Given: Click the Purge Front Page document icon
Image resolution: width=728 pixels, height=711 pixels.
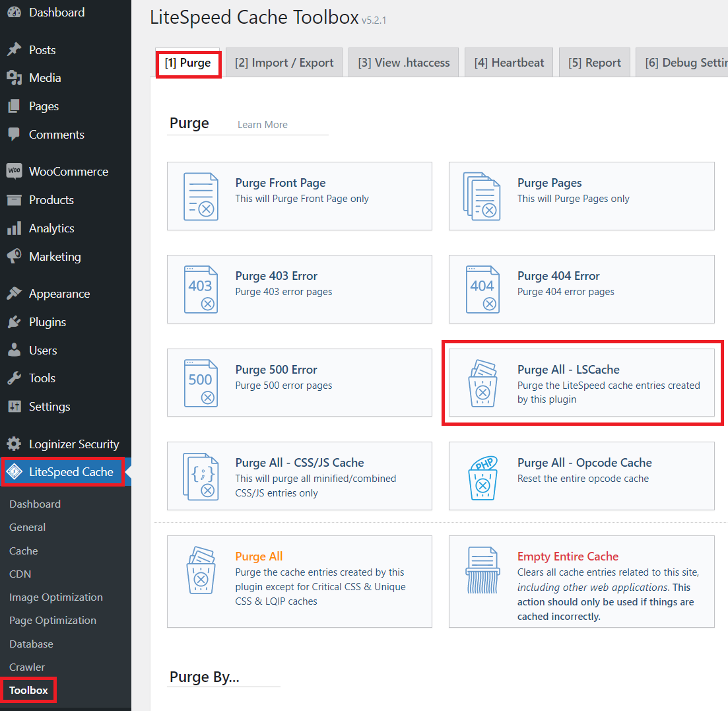Looking at the screenshot, I should tap(201, 197).
